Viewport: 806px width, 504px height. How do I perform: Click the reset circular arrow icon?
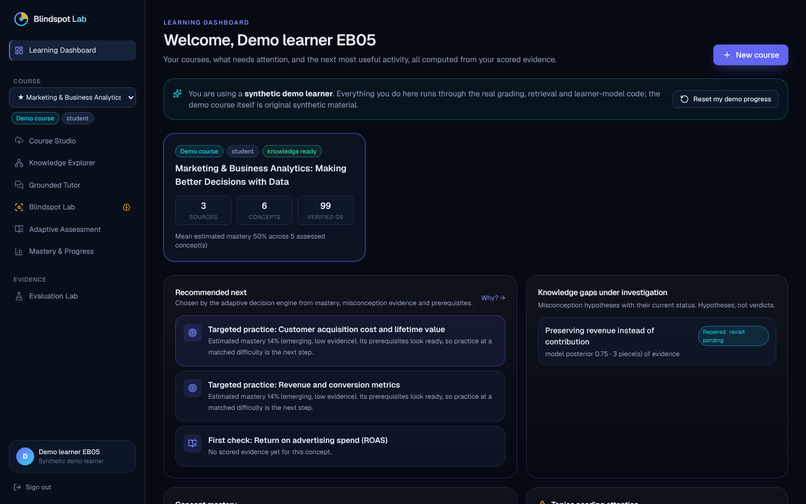click(684, 99)
